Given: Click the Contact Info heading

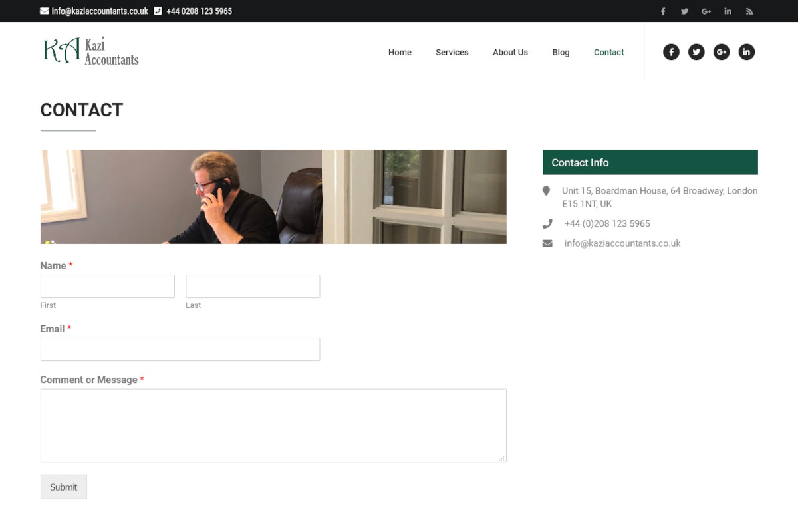Looking at the screenshot, I should [650, 162].
